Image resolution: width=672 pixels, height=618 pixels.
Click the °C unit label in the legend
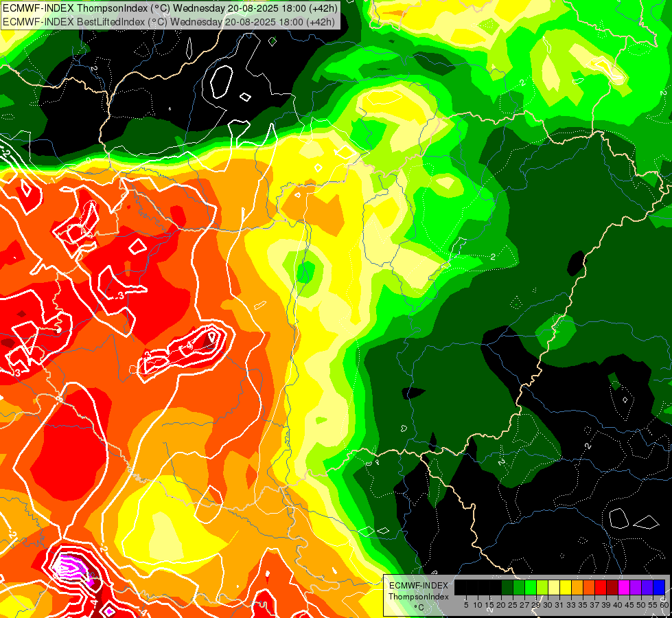(419, 608)
